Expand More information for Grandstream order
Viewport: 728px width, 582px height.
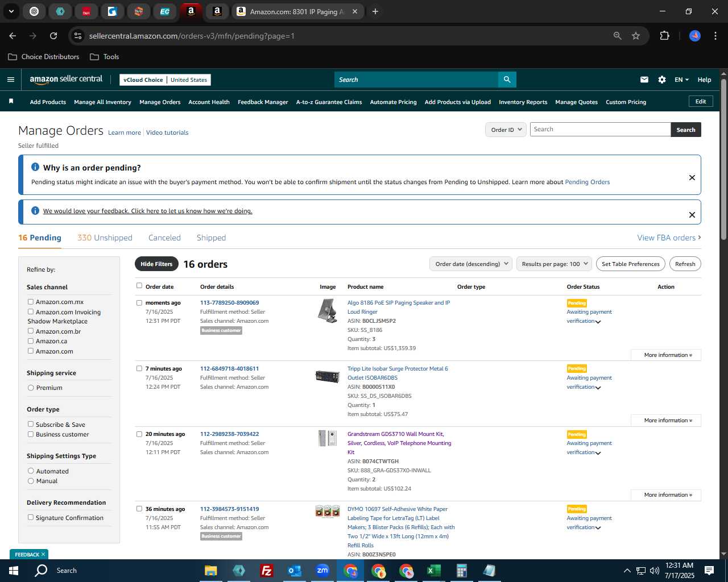point(666,494)
